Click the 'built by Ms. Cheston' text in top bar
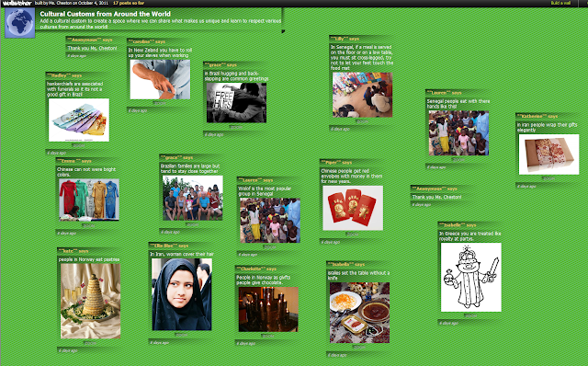 (72, 3)
